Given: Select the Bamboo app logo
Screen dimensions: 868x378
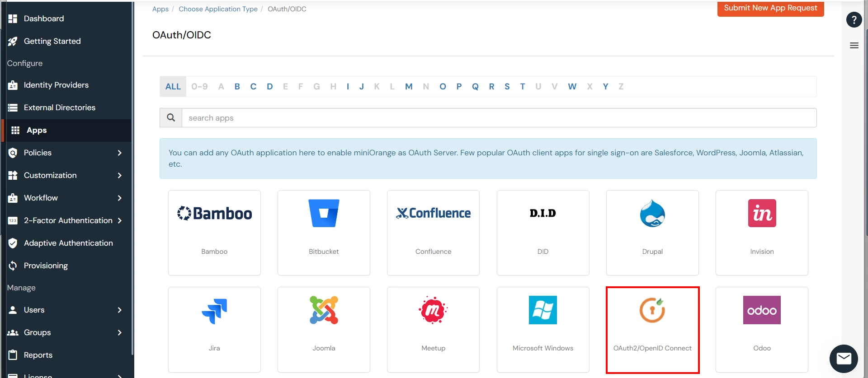Looking at the screenshot, I should point(214,213).
